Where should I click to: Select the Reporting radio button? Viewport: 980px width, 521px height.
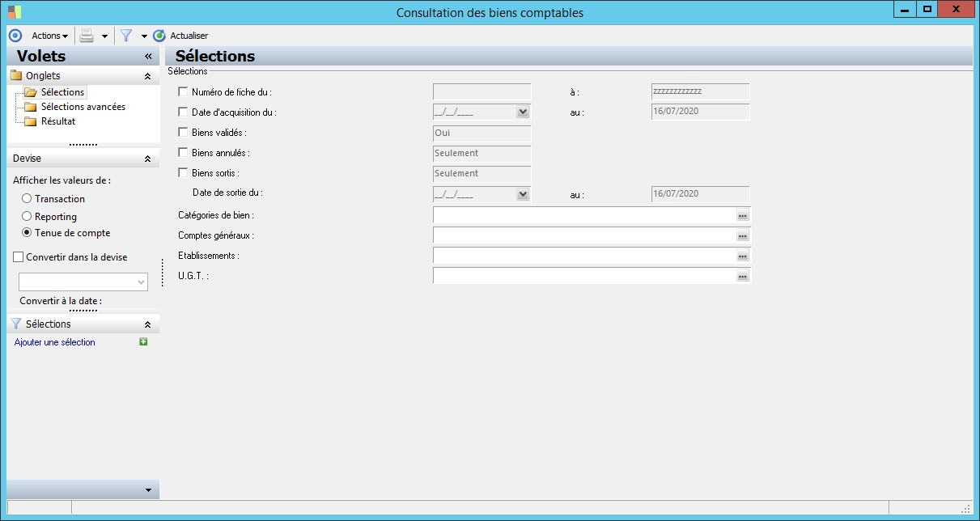pos(27,217)
